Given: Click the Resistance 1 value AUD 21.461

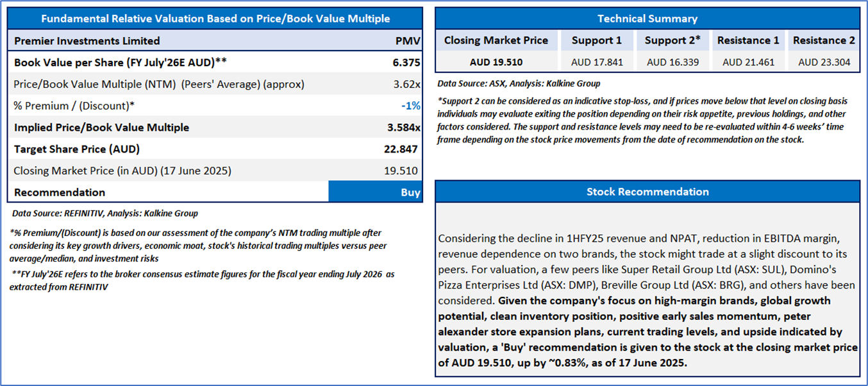Looking at the screenshot, I should [x=748, y=62].
